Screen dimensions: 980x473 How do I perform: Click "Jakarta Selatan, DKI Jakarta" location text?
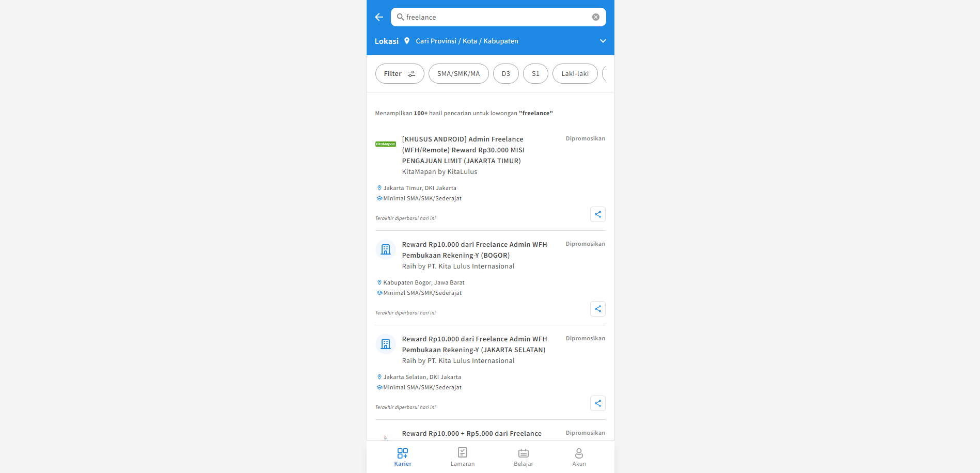pyautogui.click(x=422, y=377)
